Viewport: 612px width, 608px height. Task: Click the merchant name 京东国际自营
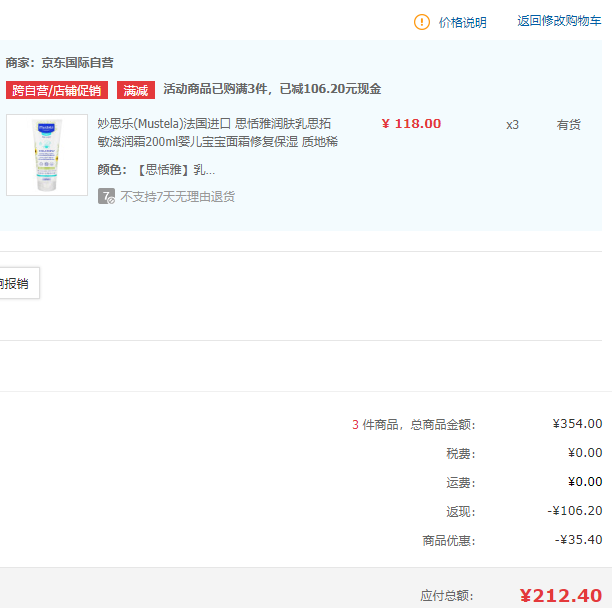(78, 63)
